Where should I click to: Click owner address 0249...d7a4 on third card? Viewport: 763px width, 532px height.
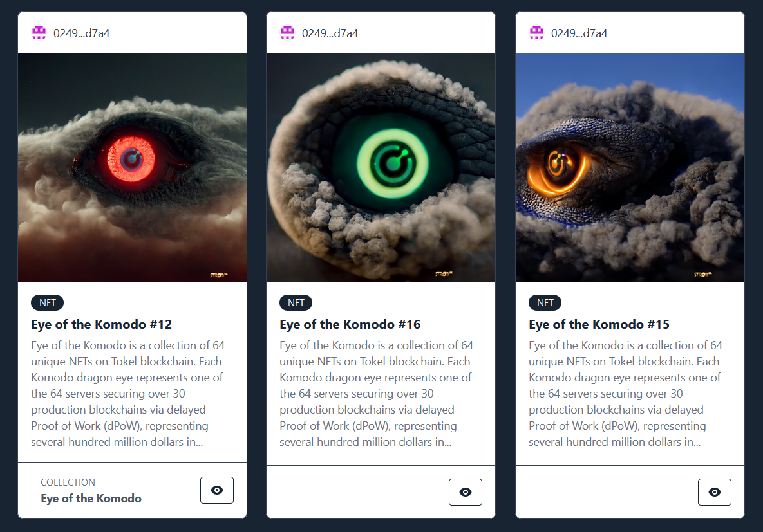(x=579, y=33)
